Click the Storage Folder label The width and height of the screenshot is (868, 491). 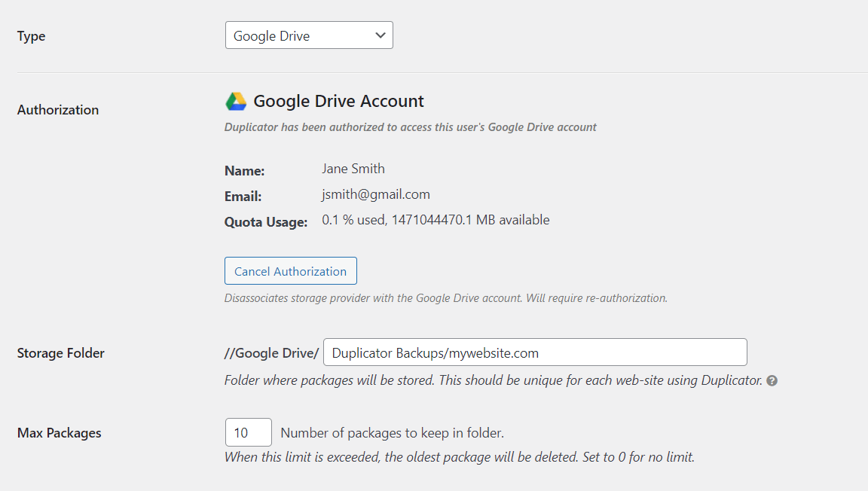coord(61,353)
